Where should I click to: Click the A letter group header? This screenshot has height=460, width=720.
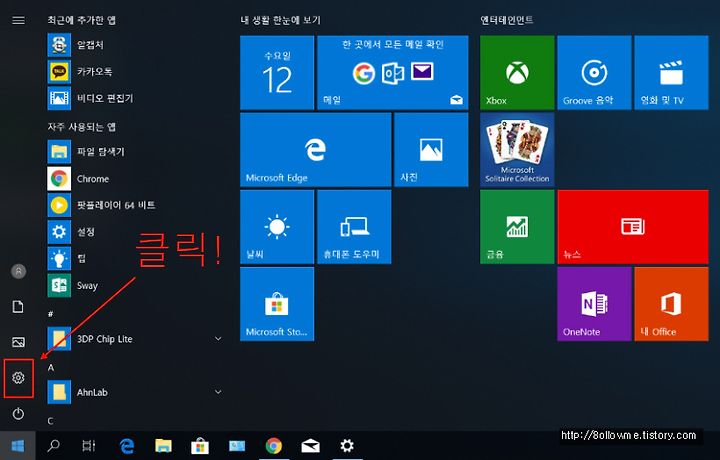coord(51,368)
